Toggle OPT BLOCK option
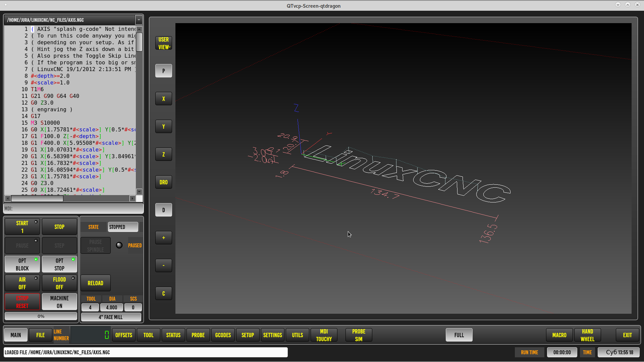This screenshot has width=644, height=362. tap(22, 264)
